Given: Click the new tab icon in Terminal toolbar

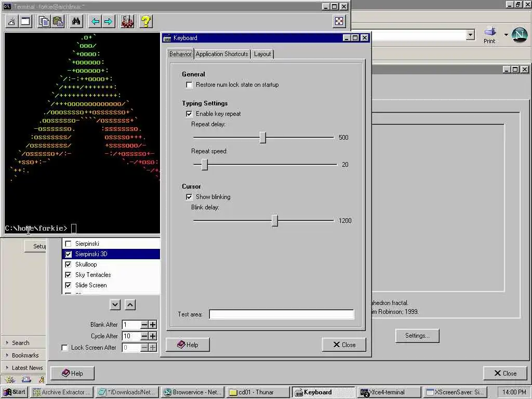Looking at the screenshot, I should click(x=12, y=22).
